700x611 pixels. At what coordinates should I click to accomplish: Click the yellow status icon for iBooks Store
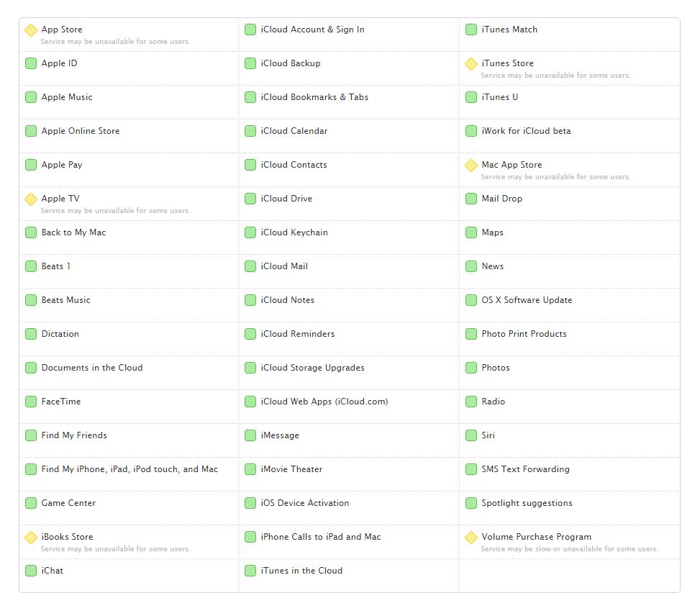(x=31, y=538)
